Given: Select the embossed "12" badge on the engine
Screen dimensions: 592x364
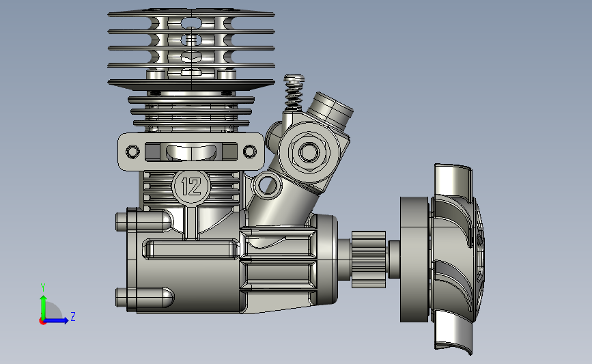Looking at the screenshot, I should pyautogui.click(x=191, y=186).
